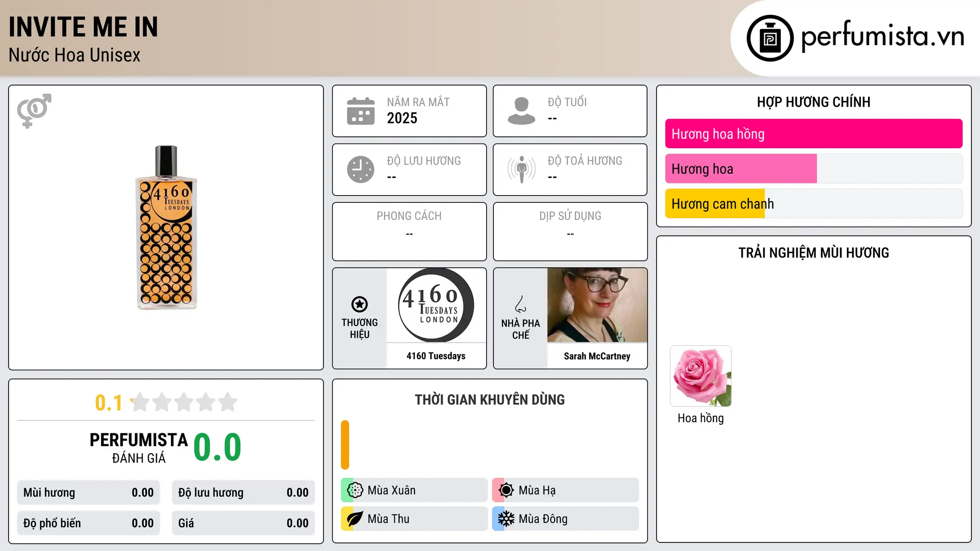The height and width of the screenshot is (551, 980).
Task: Click the orange recommended-time bar
Action: 345,445
